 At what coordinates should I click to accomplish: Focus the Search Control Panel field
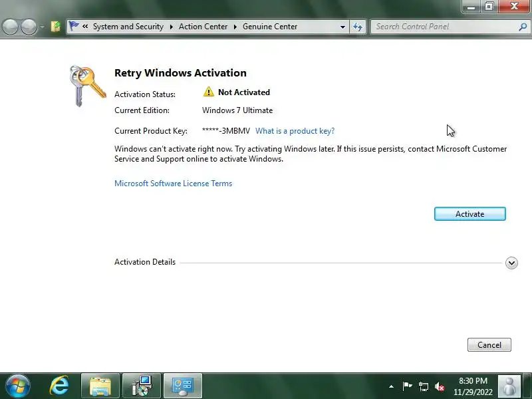[450, 27]
